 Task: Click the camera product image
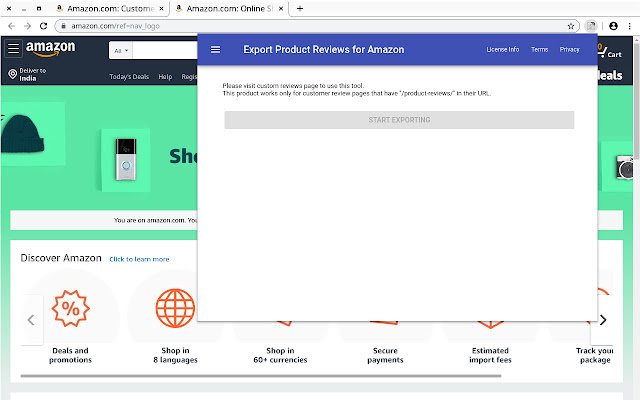(625, 167)
